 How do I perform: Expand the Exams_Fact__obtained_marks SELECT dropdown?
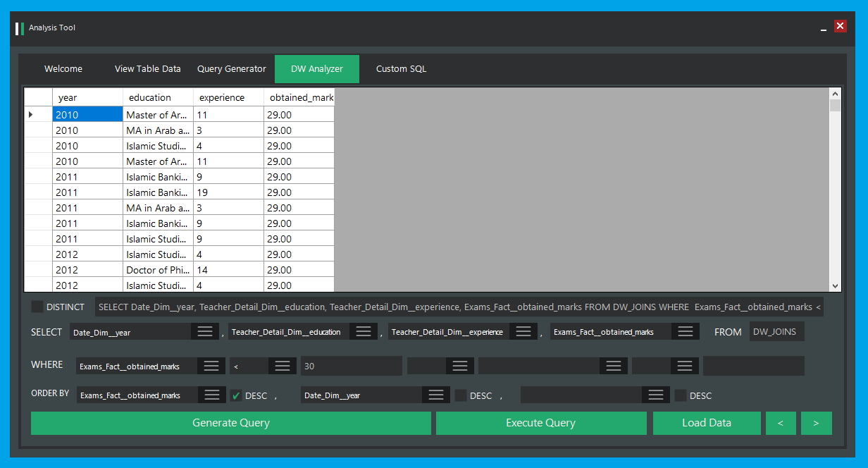click(685, 332)
